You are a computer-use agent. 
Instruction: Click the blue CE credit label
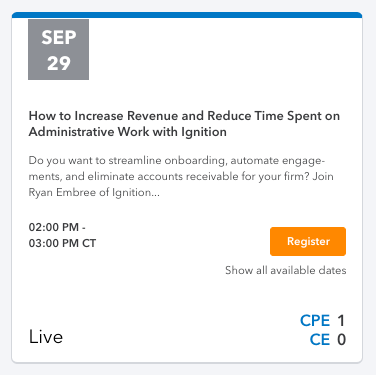320,340
